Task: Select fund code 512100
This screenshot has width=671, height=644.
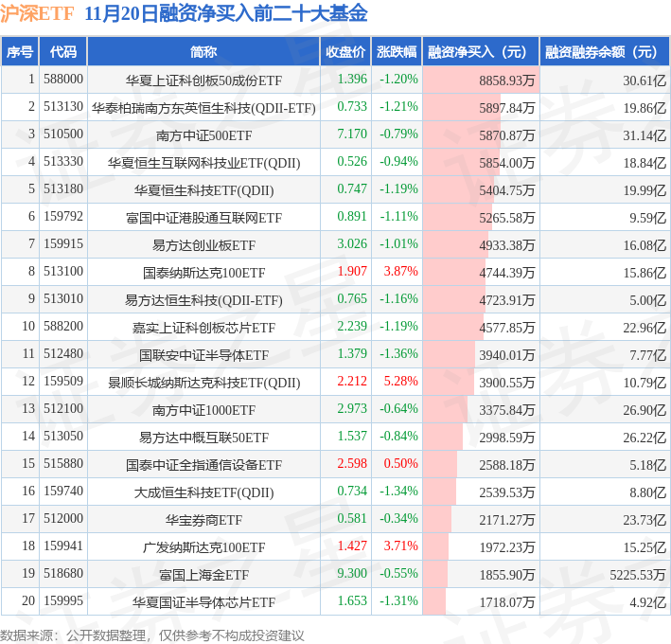Action: (63, 408)
